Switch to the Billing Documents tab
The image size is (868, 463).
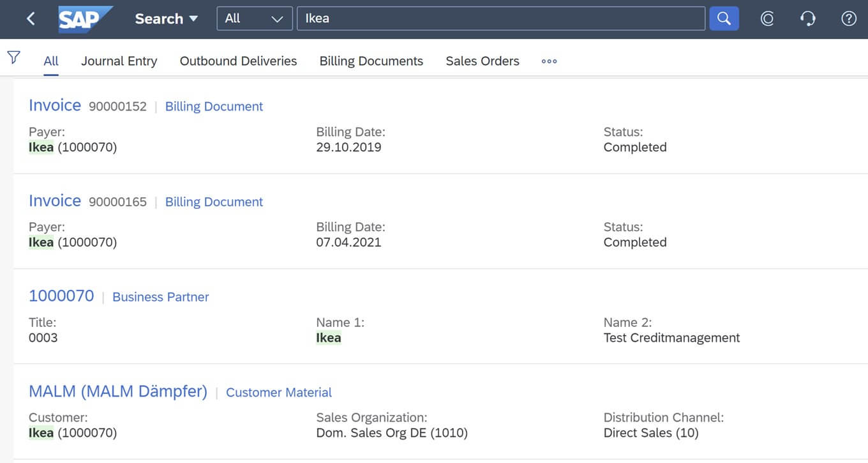371,61
